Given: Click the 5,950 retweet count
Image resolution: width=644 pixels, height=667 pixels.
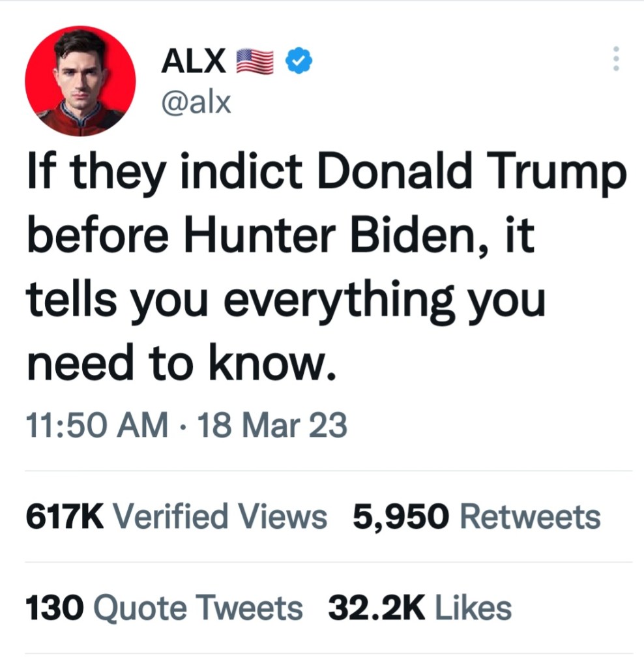Looking at the screenshot, I should 401,516.
